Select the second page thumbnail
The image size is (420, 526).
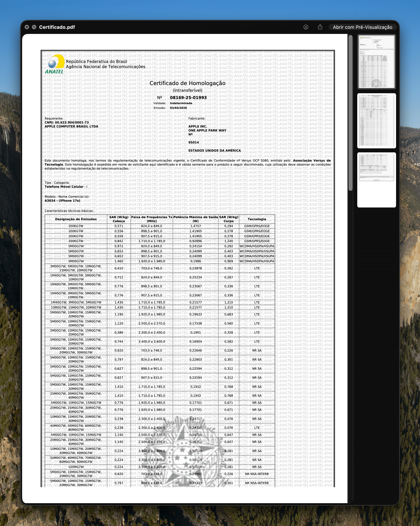[377, 121]
